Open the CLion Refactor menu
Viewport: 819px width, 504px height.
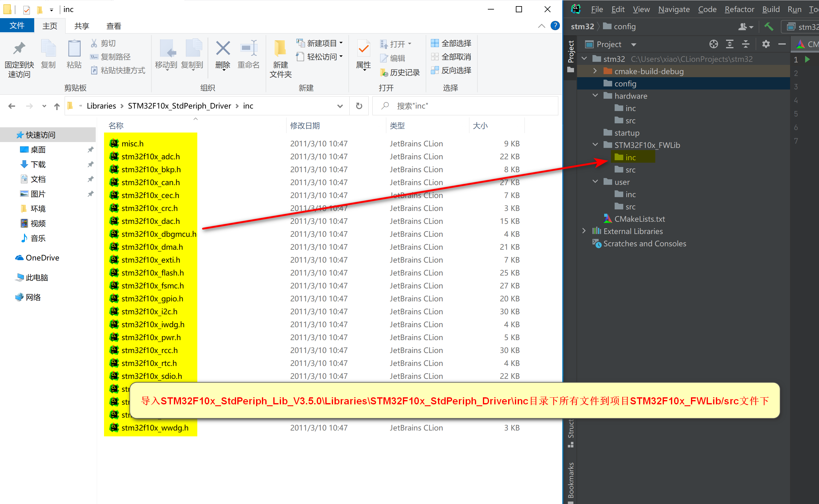tap(739, 9)
